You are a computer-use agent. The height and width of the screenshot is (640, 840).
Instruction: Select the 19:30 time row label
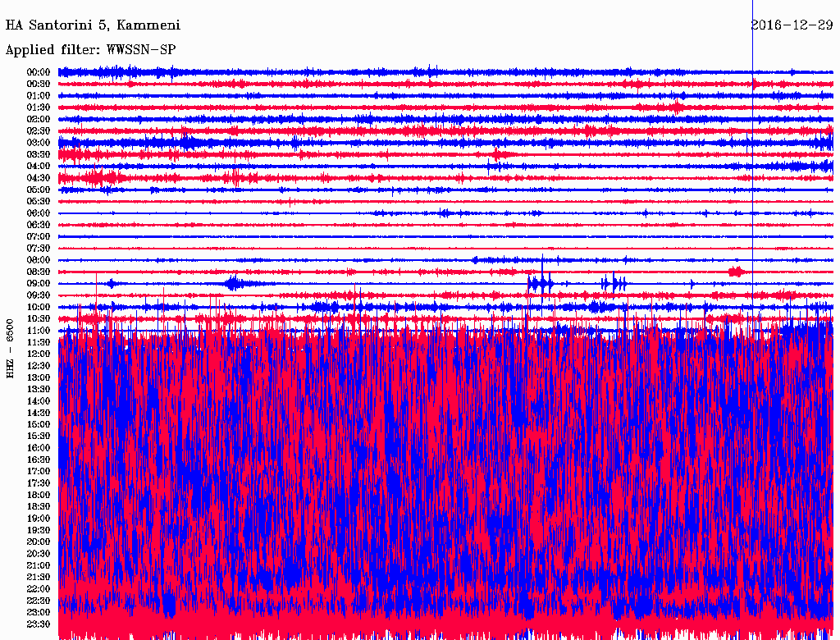tap(39, 531)
